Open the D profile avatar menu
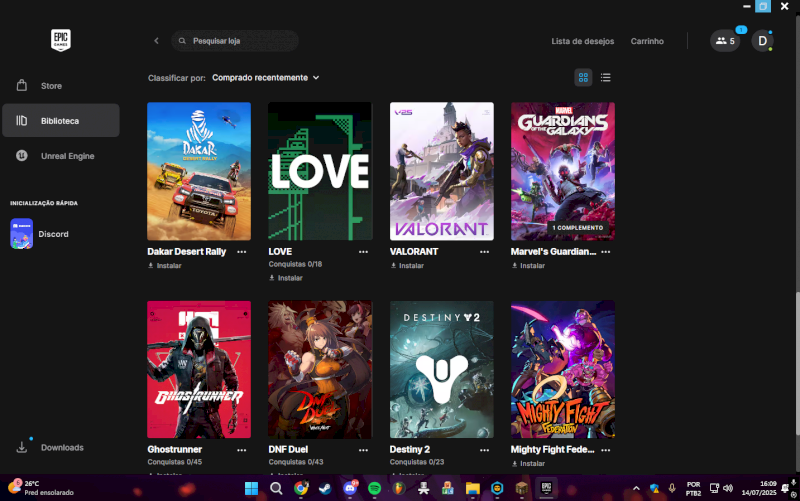 pyautogui.click(x=762, y=41)
